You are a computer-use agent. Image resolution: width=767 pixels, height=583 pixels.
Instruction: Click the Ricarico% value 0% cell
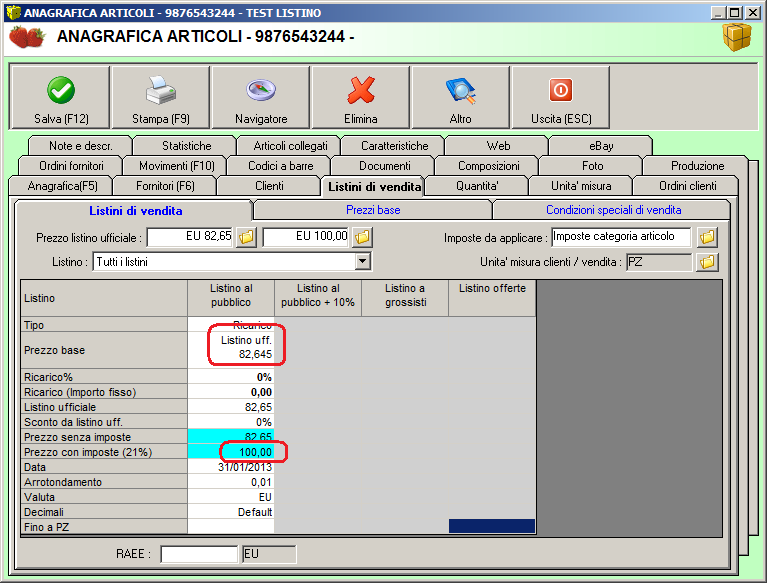coord(231,377)
